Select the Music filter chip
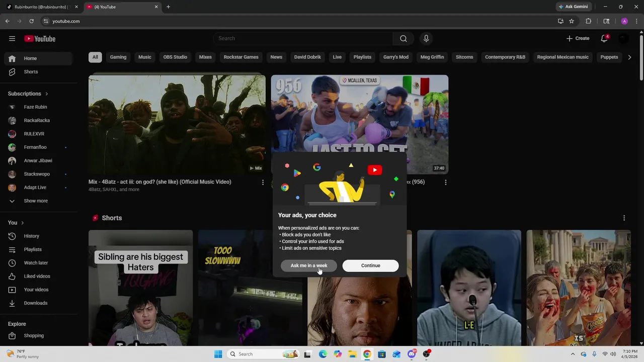The height and width of the screenshot is (362, 644). point(145,57)
